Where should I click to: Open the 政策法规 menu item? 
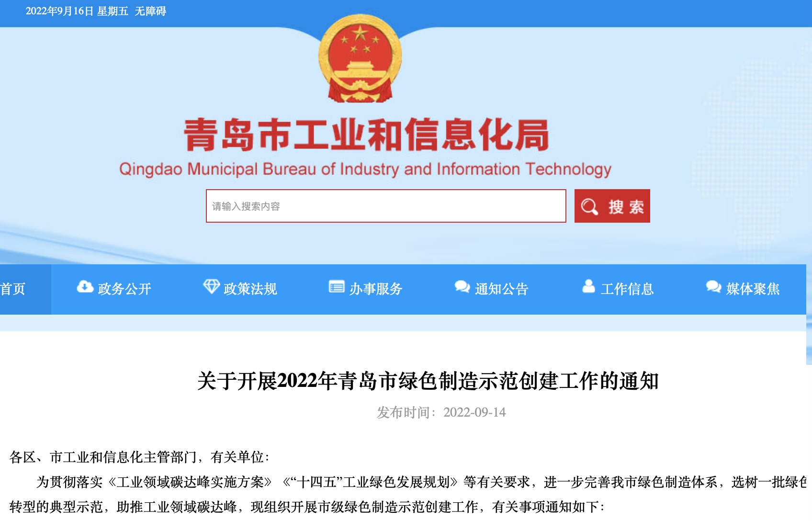tap(250, 289)
